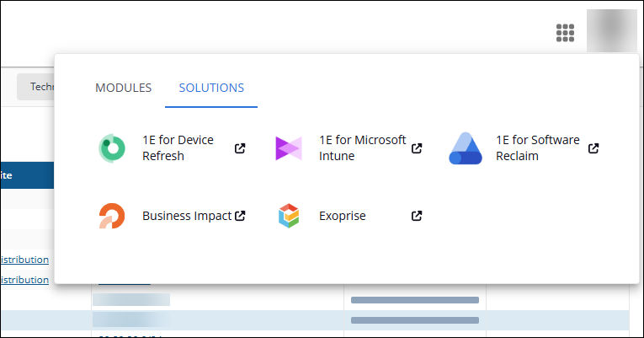Open Business Impact via external link icon
Screen dimensions: 644x338
240,216
